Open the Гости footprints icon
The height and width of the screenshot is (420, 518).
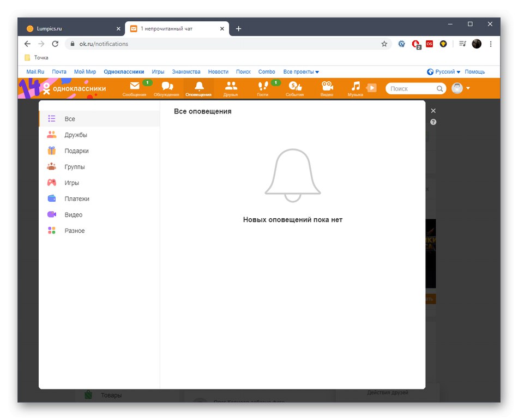pos(263,86)
